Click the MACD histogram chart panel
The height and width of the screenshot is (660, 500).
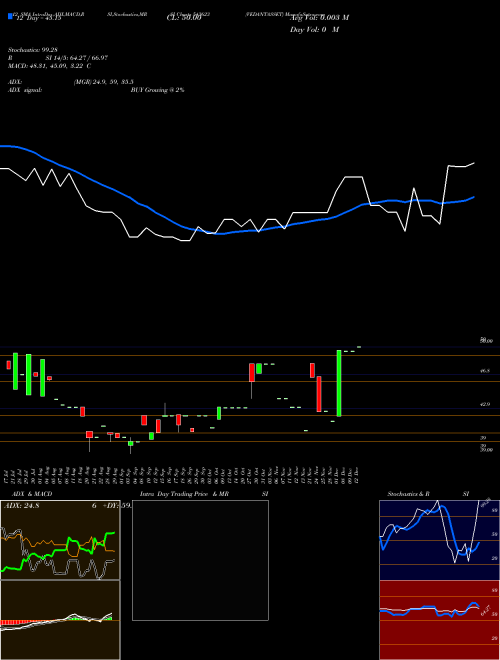[x=60, y=620]
